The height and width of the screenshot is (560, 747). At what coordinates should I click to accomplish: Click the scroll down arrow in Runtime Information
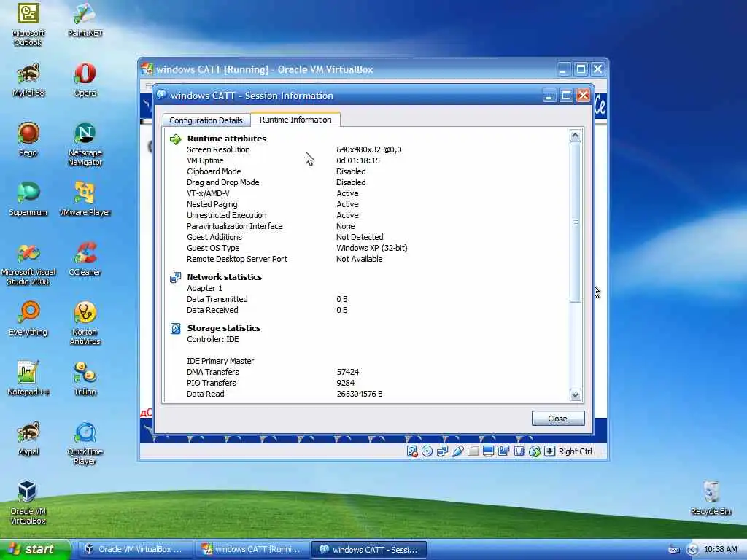pyautogui.click(x=575, y=394)
